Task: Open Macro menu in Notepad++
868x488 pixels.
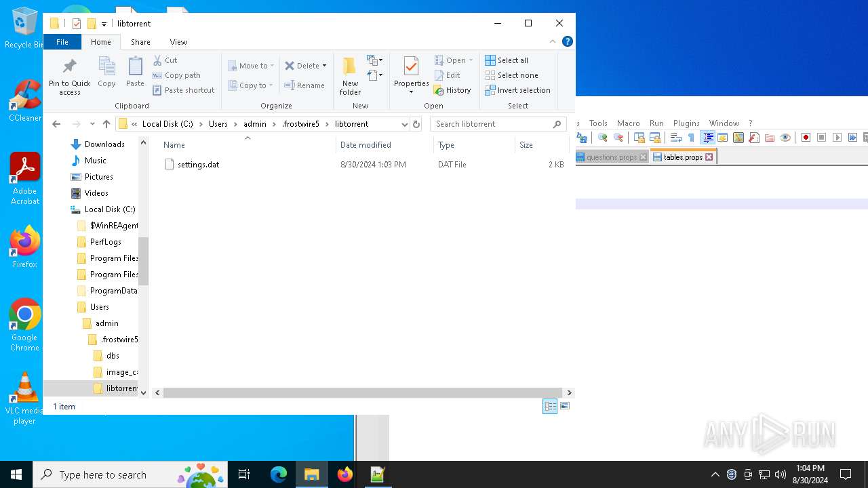Action: point(629,123)
